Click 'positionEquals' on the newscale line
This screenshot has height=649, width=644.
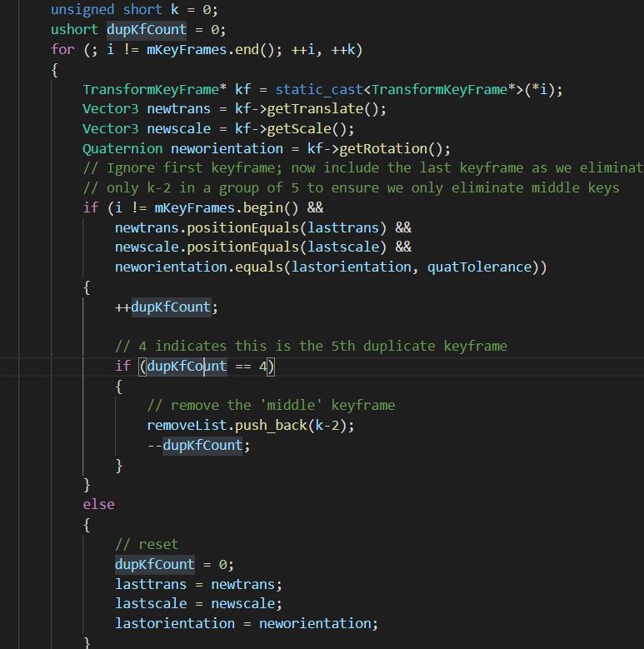click(x=243, y=247)
